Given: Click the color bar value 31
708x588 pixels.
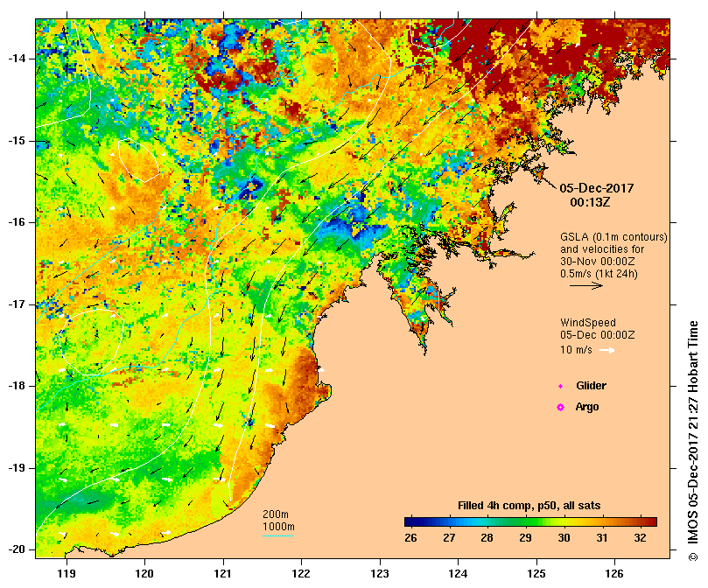Looking at the screenshot, I should coord(602,538).
